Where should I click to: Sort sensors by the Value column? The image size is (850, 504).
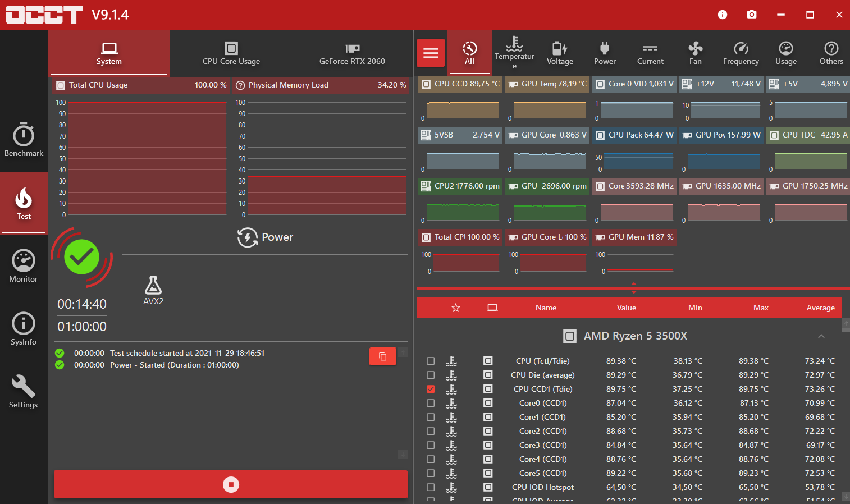[x=627, y=308]
